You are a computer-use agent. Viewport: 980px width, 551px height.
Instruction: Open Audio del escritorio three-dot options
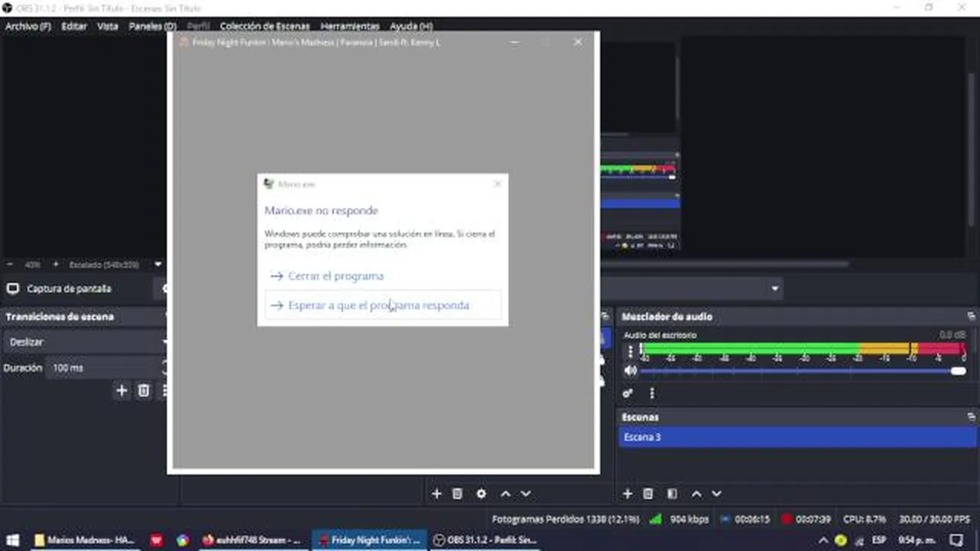[630, 351]
